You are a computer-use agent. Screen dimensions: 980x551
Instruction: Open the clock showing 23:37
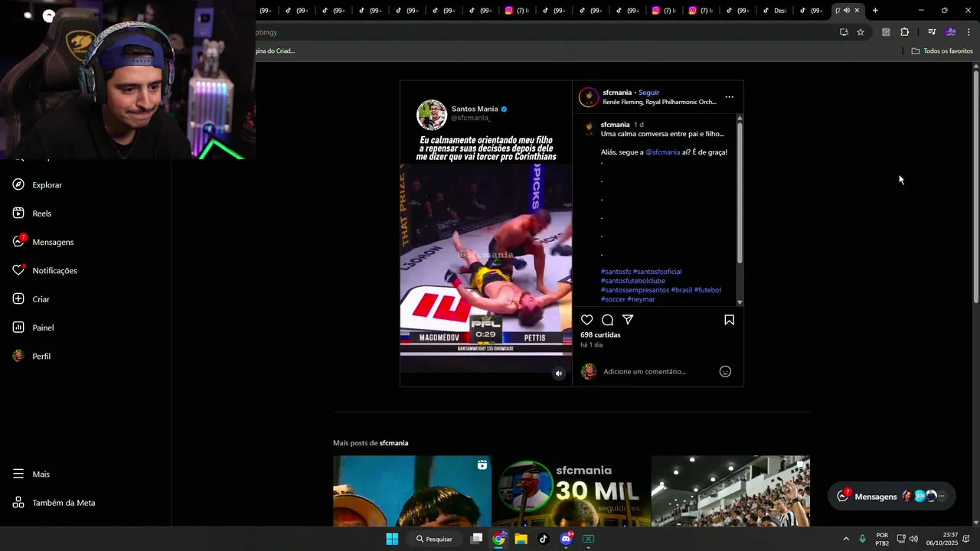pos(942,539)
